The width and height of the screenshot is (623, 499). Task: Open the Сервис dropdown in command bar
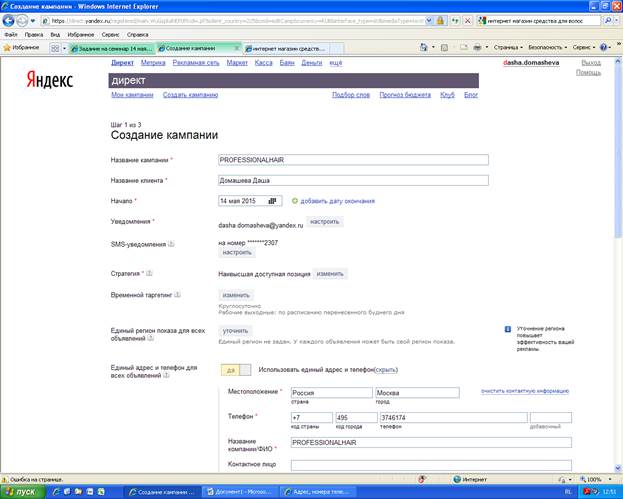584,47
